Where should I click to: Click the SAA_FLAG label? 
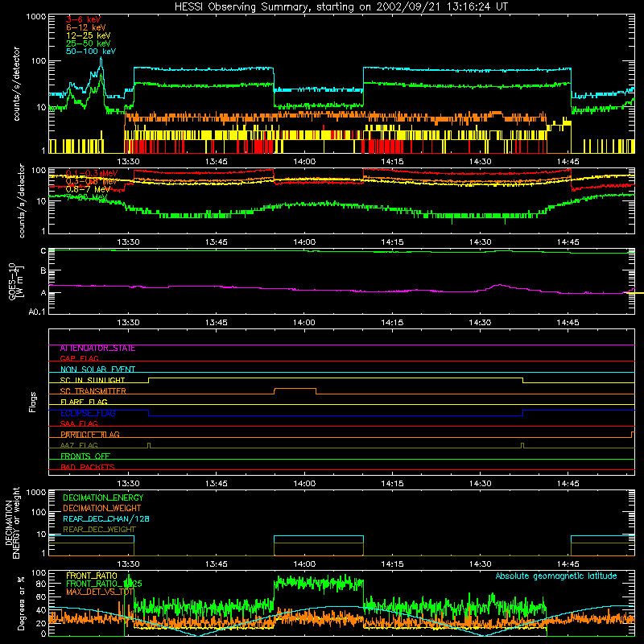point(79,423)
